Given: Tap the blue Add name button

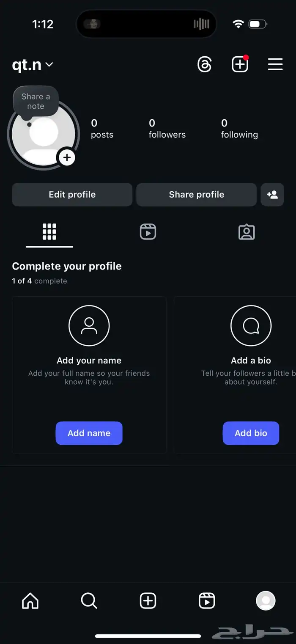Looking at the screenshot, I should click(x=89, y=433).
